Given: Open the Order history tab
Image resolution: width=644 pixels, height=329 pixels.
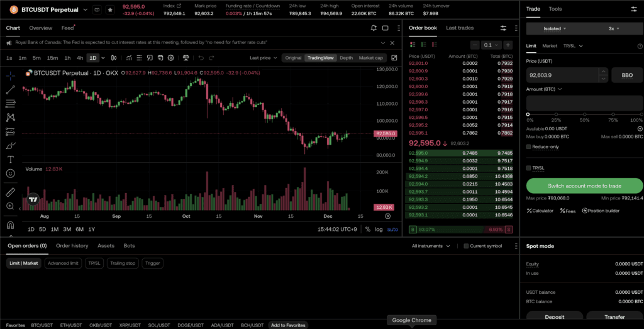Looking at the screenshot, I should [x=72, y=246].
